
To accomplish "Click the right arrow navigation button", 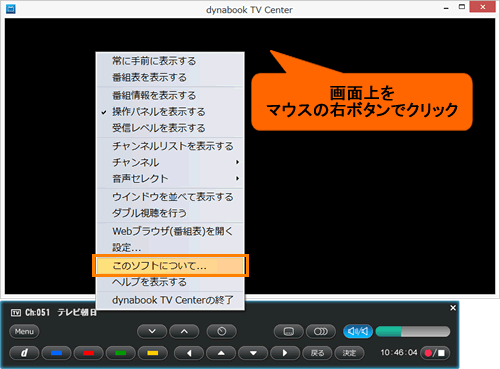I will [x=285, y=353].
